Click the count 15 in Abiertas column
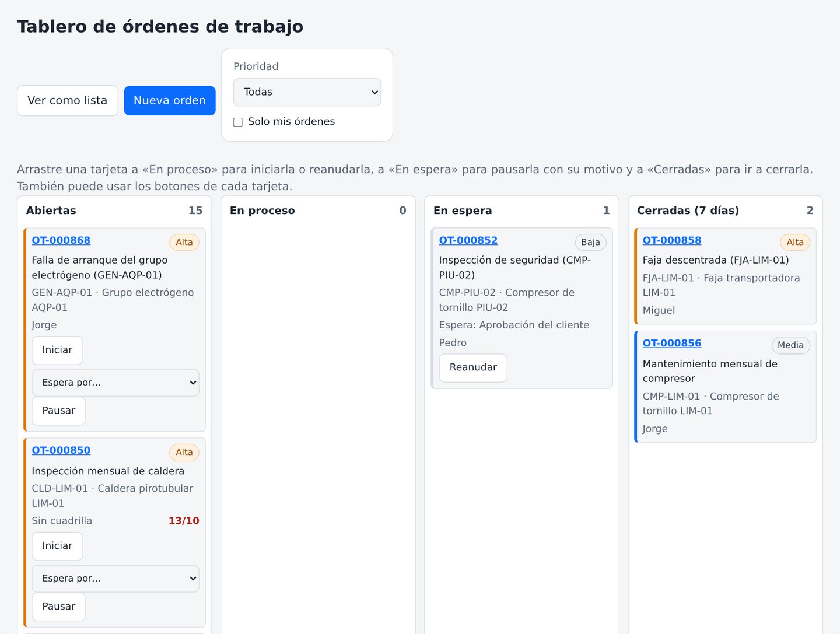 pyautogui.click(x=195, y=211)
